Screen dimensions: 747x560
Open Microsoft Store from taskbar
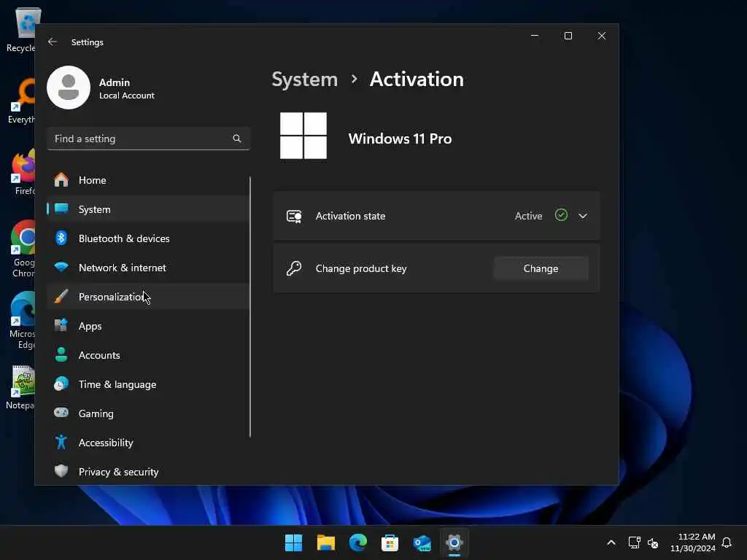[x=390, y=542]
